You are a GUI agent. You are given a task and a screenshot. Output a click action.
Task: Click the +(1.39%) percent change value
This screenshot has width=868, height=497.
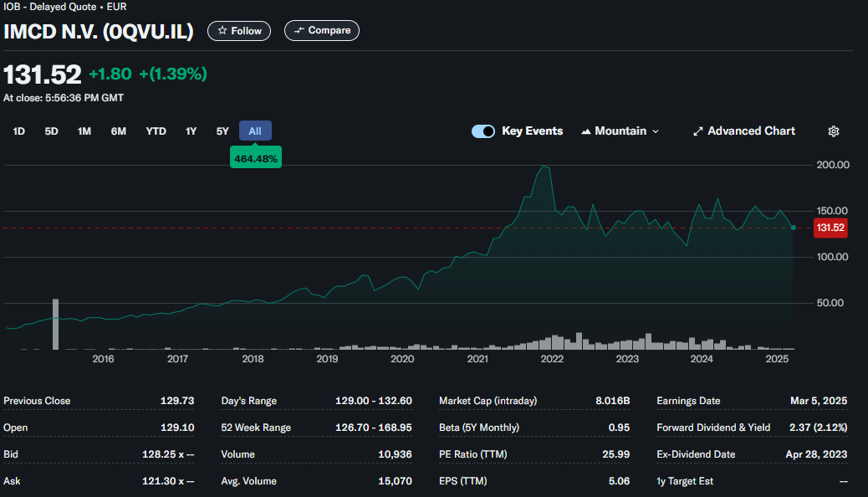click(x=173, y=74)
